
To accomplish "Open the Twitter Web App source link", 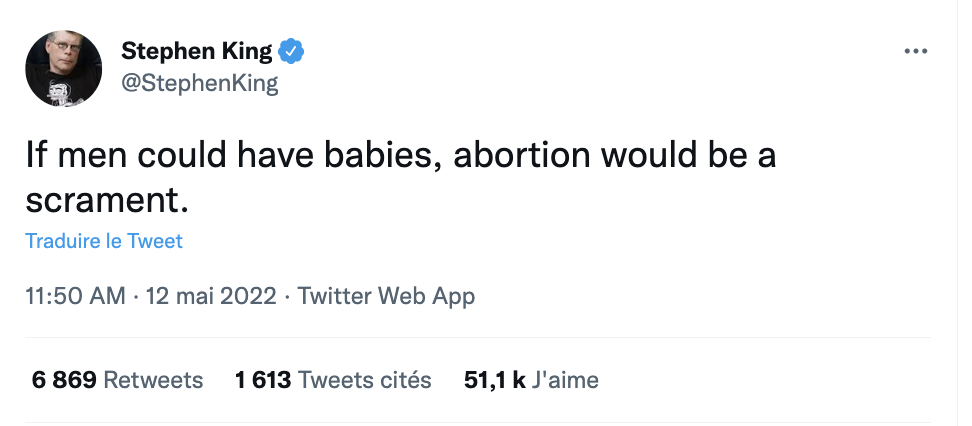I will pyautogui.click(x=386, y=296).
